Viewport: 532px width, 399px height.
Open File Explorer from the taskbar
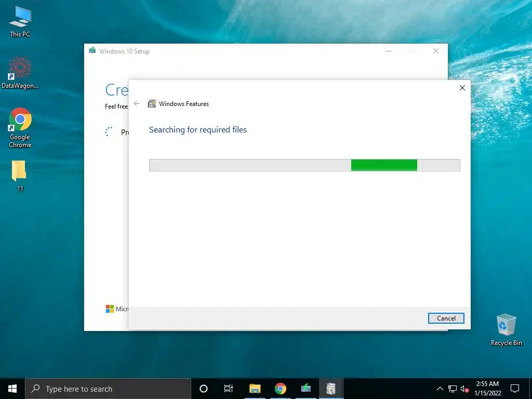[x=255, y=389]
